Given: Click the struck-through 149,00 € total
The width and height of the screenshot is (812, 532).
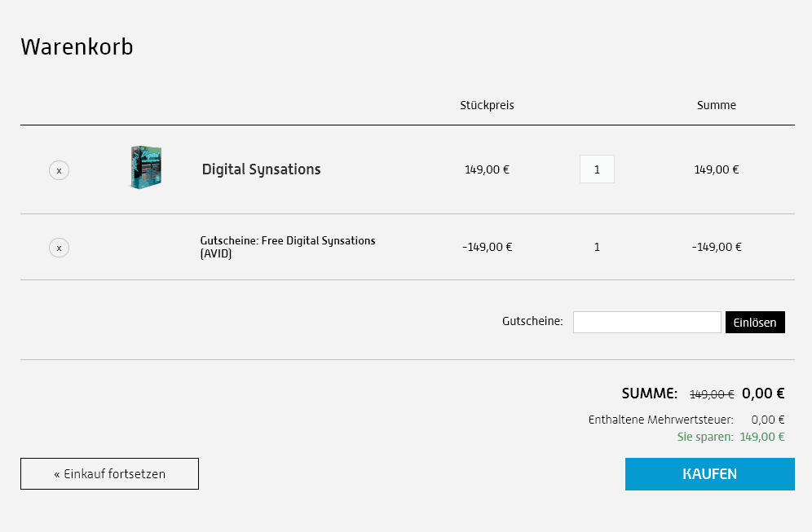Looking at the screenshot, I should click(712, 394).
